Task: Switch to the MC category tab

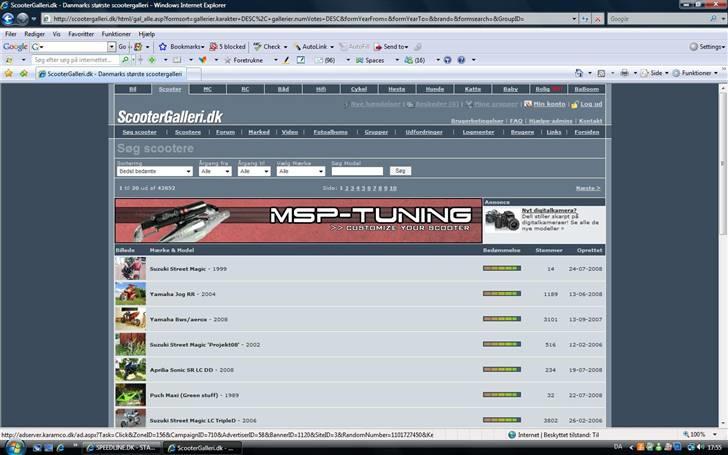Action: coord(208,89)
